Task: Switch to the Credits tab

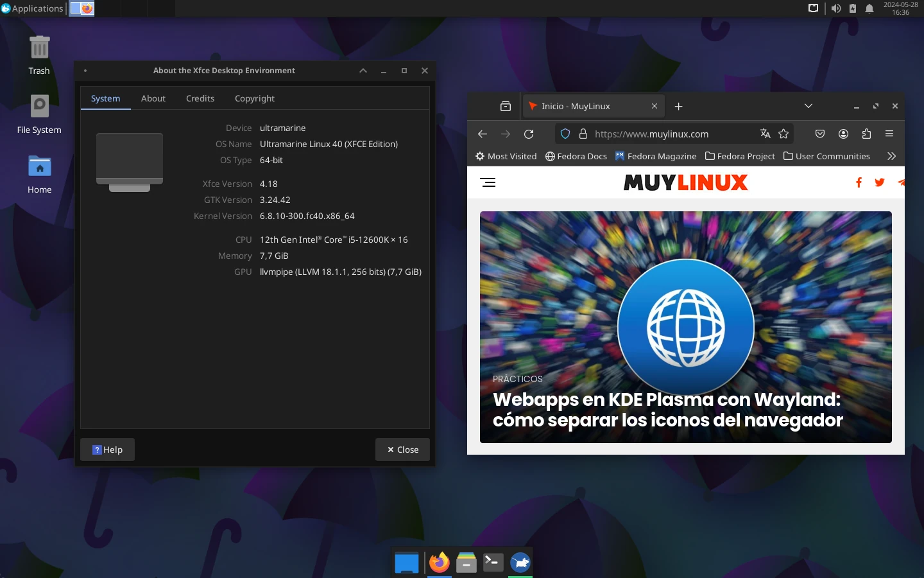Action: [200, 98]
